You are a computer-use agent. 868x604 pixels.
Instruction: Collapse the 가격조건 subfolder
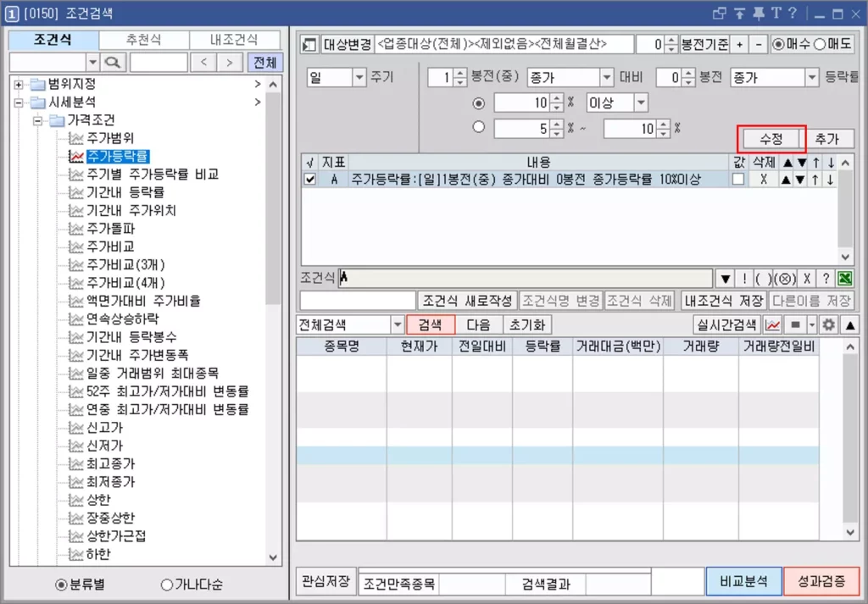(x=37, y=120)
